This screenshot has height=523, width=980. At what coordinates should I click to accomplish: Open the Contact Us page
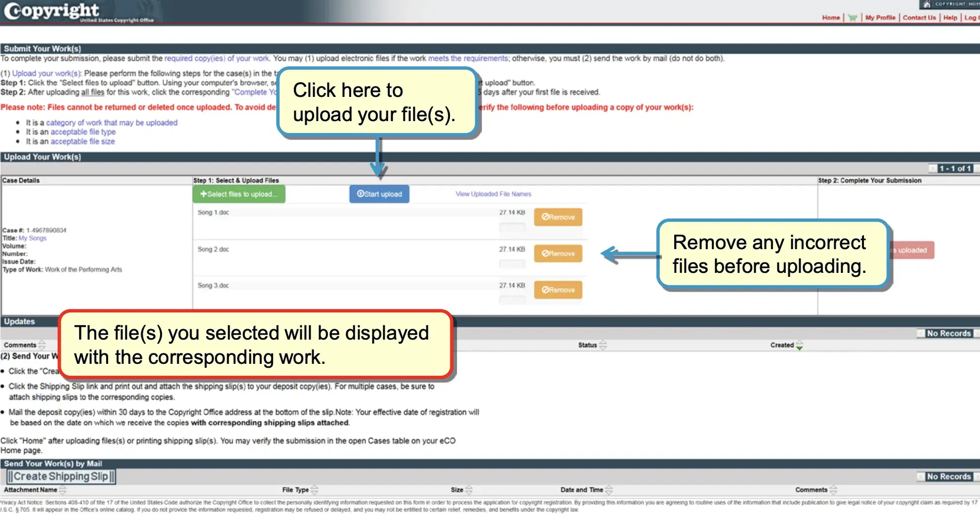tap(919, 18)
